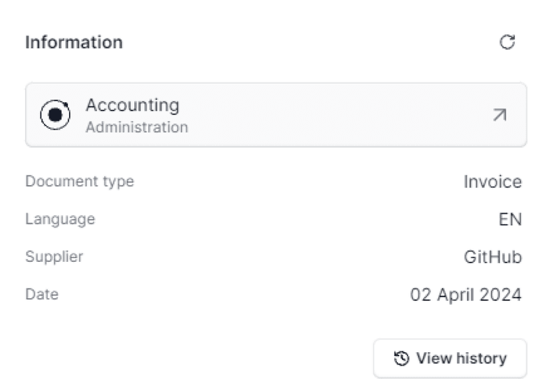Click the Document type label
The height and width of the screenshot is (392, 550).
coord(79,181)
